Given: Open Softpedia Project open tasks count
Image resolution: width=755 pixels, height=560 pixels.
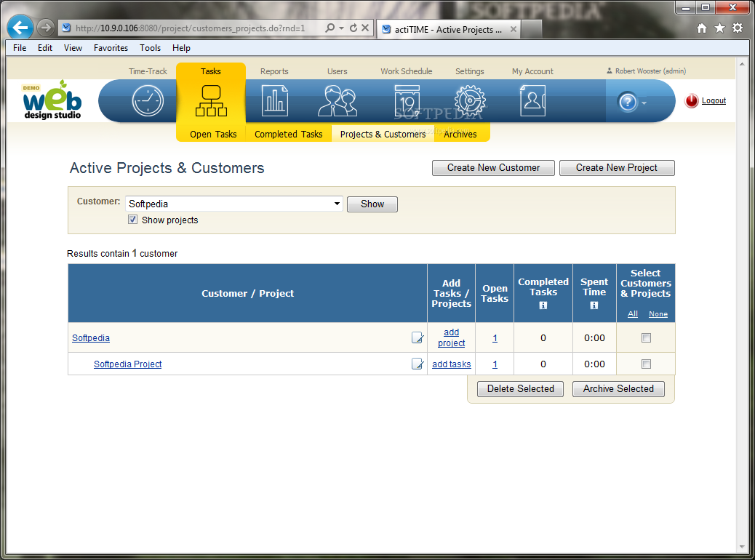Looking at the screenshot, I should coord(495,364).
